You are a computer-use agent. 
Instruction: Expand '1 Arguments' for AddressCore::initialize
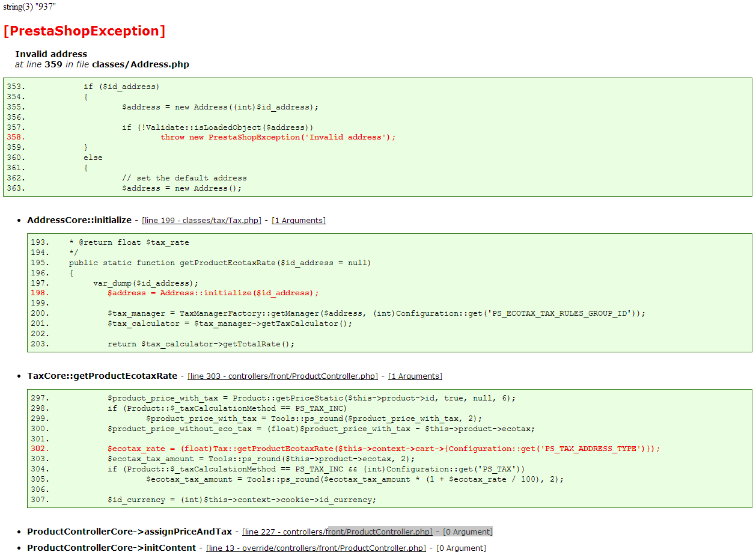299,221
